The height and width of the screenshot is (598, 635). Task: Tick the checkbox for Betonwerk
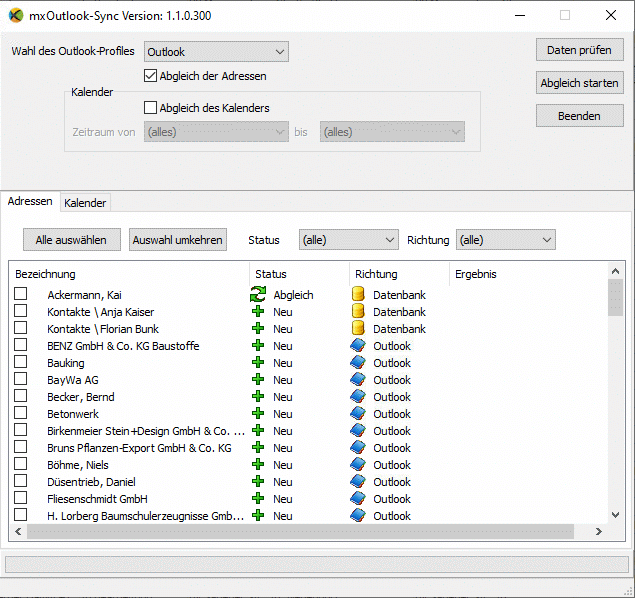[21, 413]
